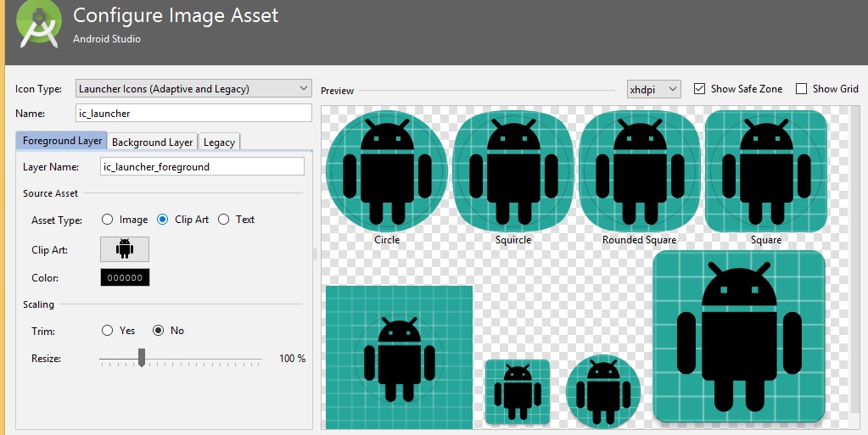This screenshot has width=868, height=435.
Task: Click the Resize slider handle
Action: click(x=142, y=358)
